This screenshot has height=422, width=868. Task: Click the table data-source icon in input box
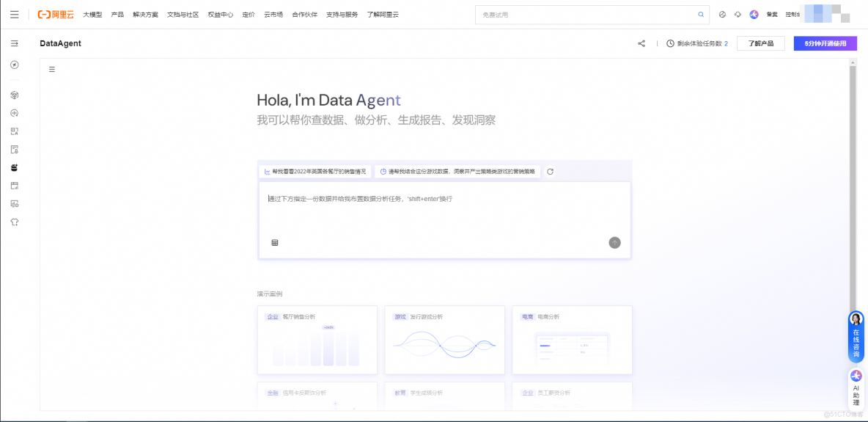(x=275, y=243)
